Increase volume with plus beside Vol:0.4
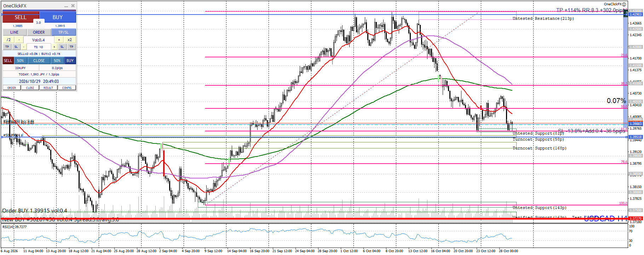 pos(59,40)
